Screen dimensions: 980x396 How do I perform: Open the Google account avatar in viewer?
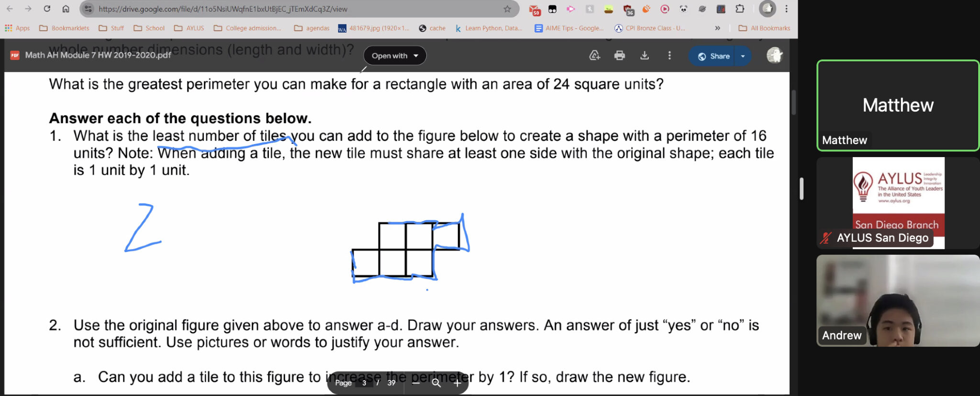(x=774, y=56)
